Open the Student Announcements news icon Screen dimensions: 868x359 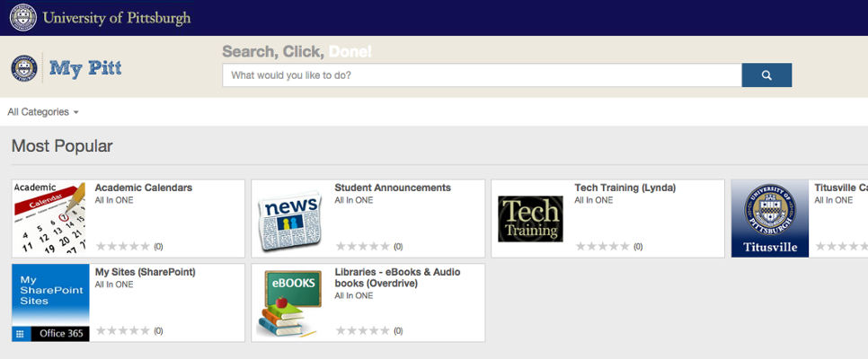point(290,221)
